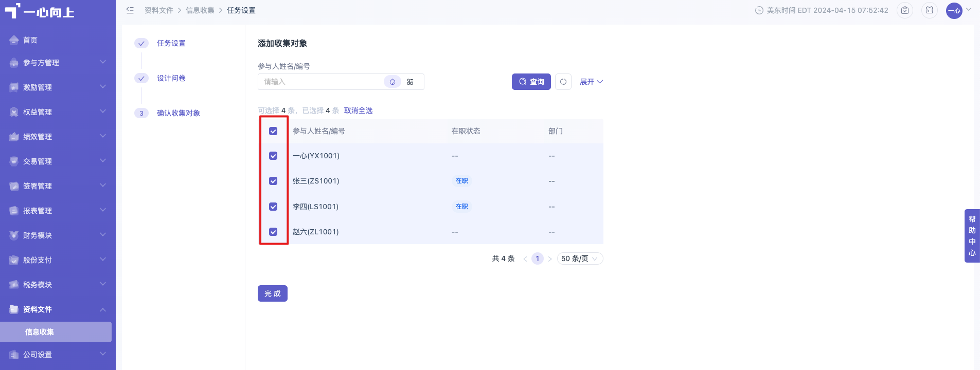Uncheck the 赵六(ZL1001) row checkbox
980x370 pixels.
pyautogui.click(x=273, y=232)
